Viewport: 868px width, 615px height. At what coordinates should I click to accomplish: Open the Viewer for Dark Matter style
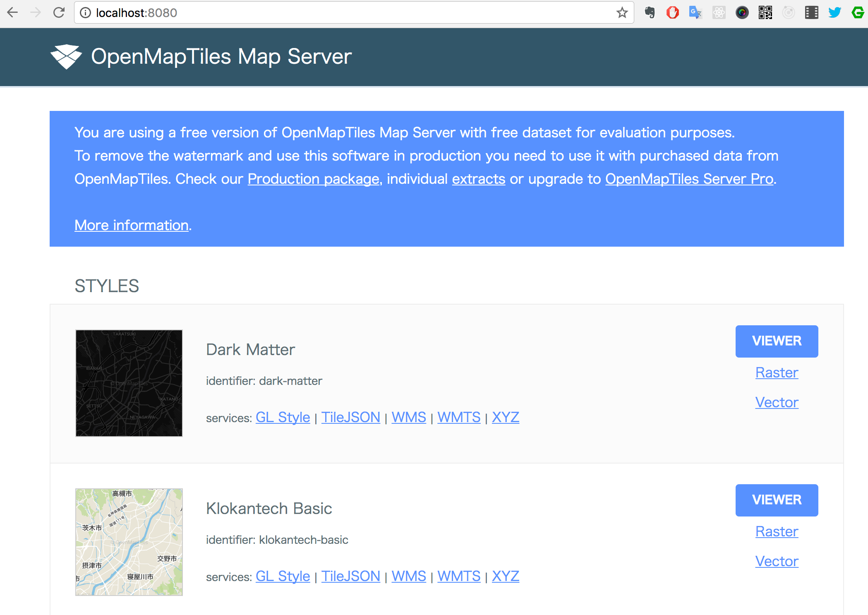776,341
